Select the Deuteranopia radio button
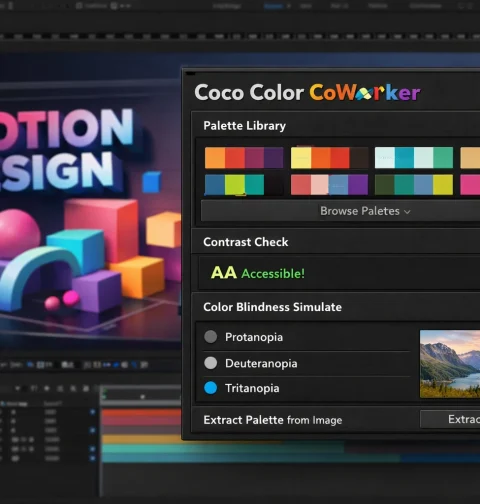 210,363
